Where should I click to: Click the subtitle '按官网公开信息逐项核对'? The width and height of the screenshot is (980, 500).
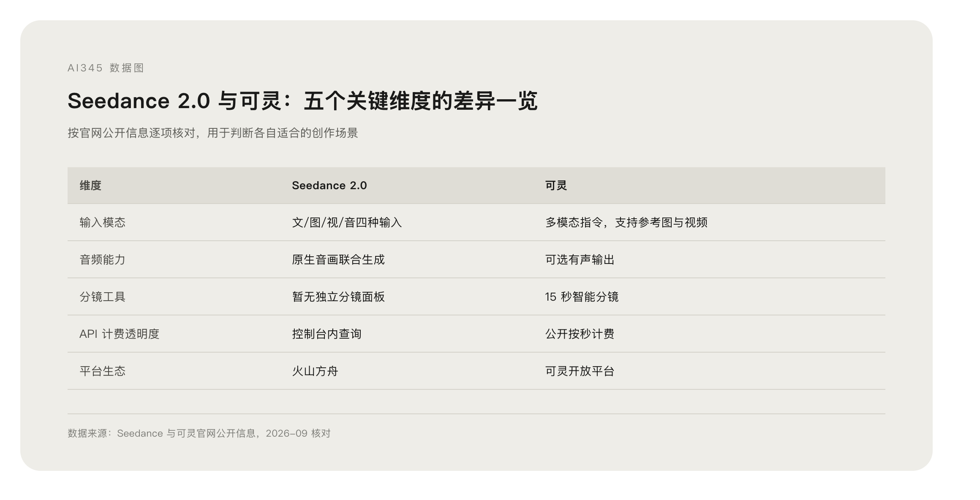pyautogui.click(x=131, y=133)
